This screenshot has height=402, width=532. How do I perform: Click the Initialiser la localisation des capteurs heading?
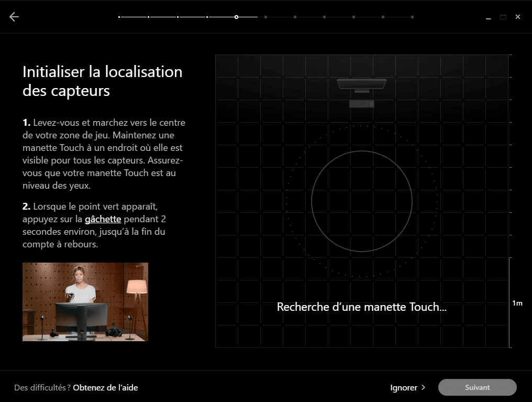coord(103,81)
